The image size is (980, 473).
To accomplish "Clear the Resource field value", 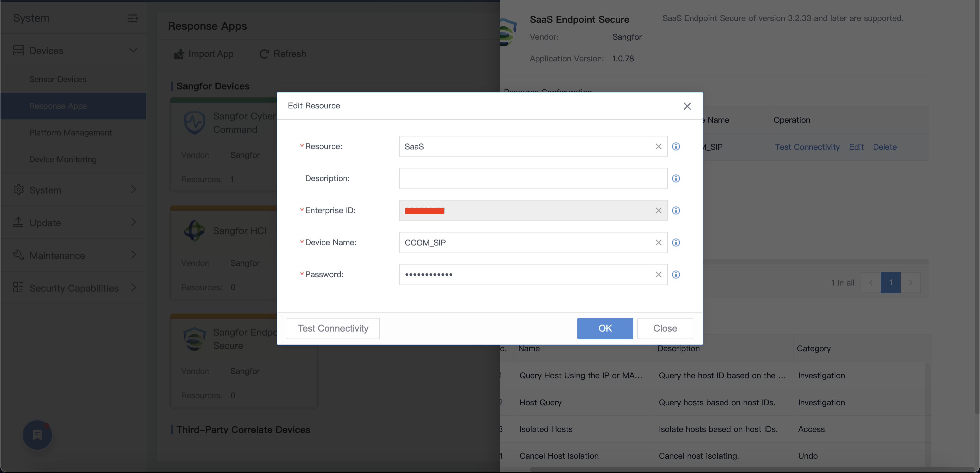I will [658, 147].
